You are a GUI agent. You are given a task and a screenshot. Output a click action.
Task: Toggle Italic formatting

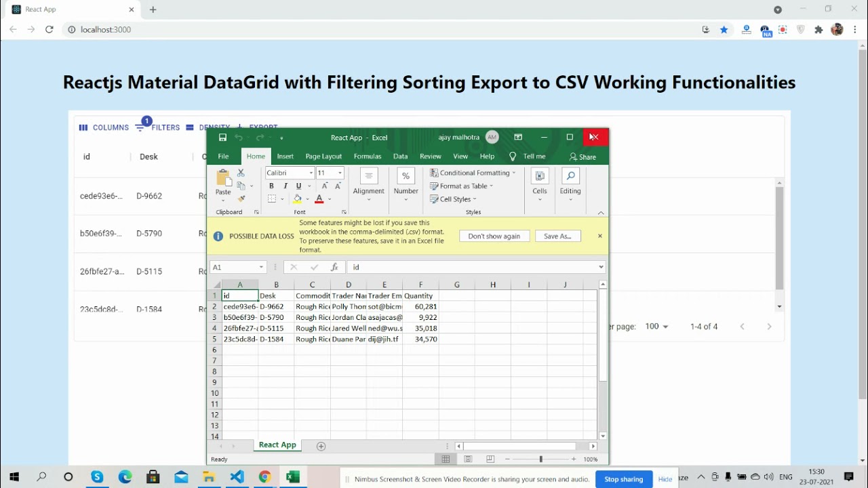pos(285,186)
